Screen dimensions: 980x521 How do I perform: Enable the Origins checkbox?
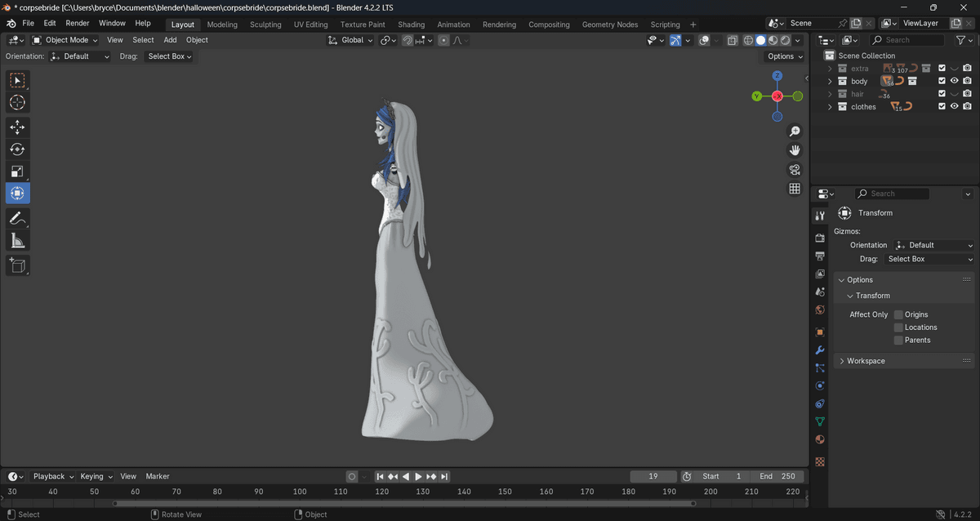898,314
